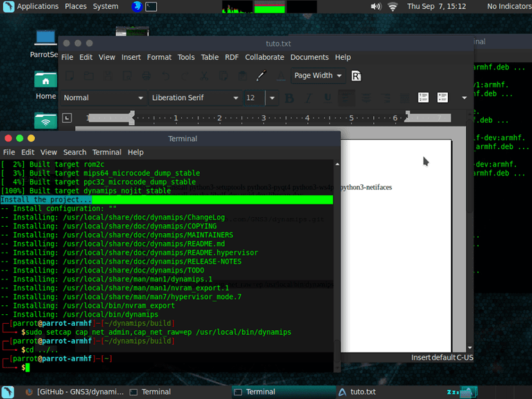
Task: Launch the web browser from top panel
Action: point(137,6)
